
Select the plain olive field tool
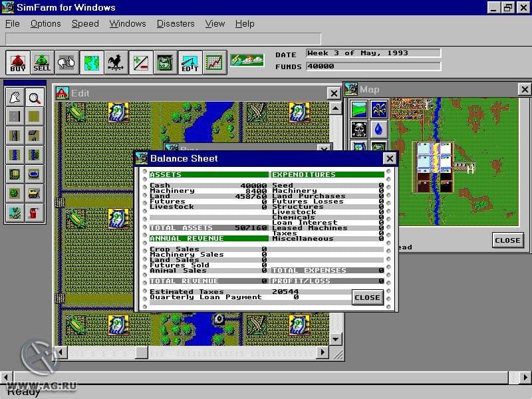tap(35, 117)
